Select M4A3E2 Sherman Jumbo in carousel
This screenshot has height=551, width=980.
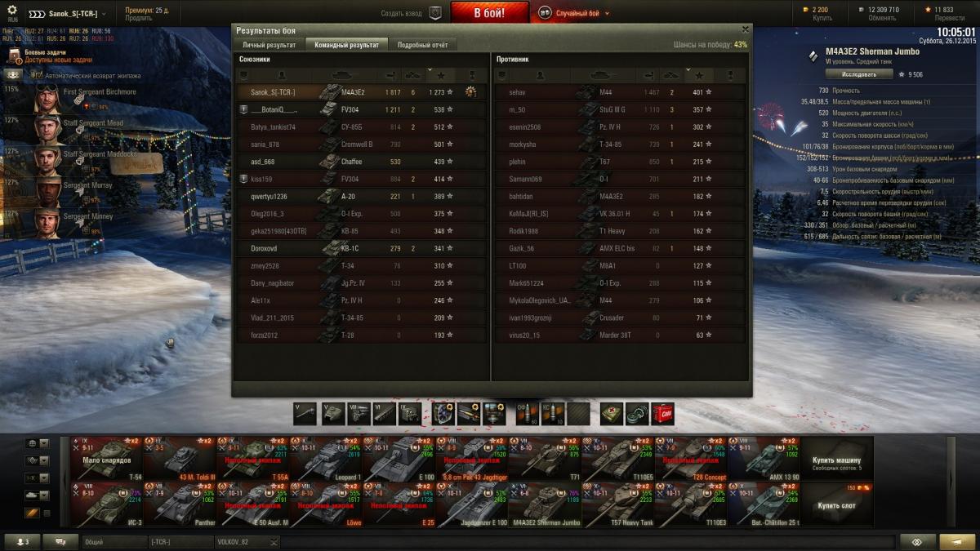click(x=544, y=505)
